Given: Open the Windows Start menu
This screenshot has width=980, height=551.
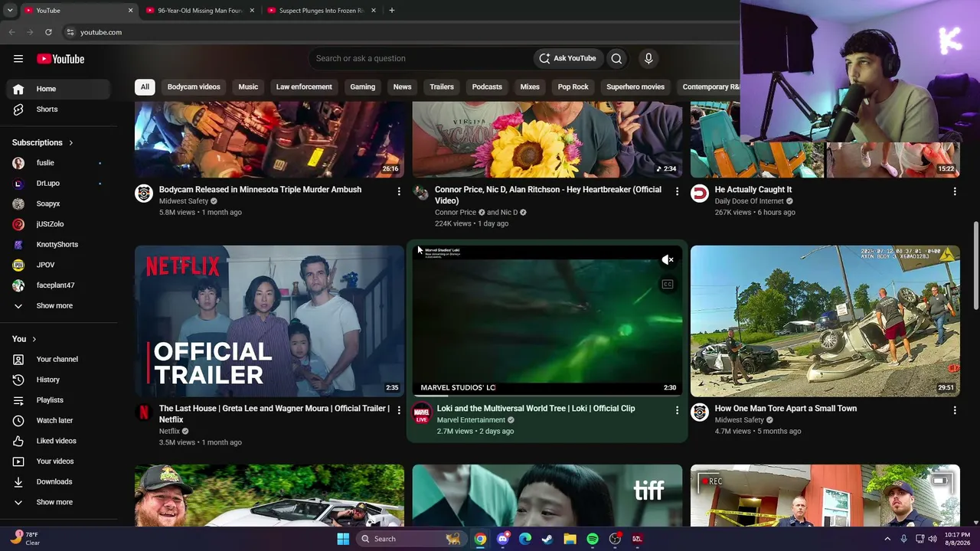Looking at the screenshot, I should tap(343, 539).
